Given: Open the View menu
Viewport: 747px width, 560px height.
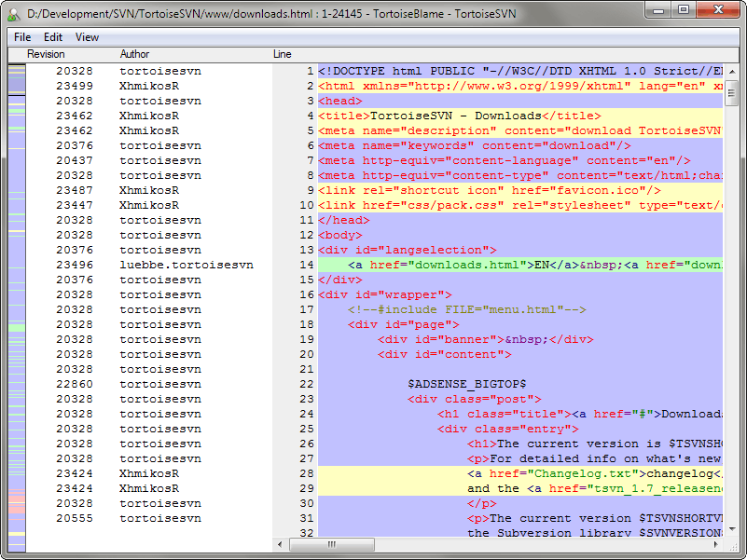Looking at the screenshot, I should (x=87, y=37).
